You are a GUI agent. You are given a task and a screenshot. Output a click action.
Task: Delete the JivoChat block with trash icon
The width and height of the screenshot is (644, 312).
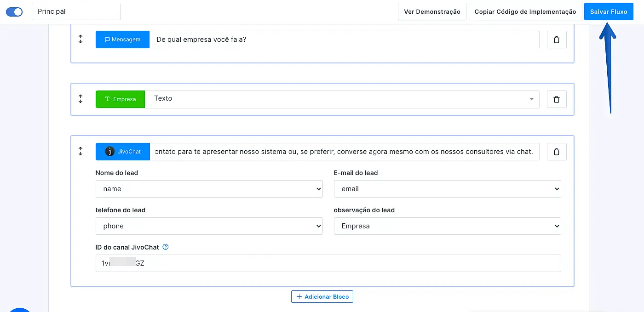click(556, 151)
